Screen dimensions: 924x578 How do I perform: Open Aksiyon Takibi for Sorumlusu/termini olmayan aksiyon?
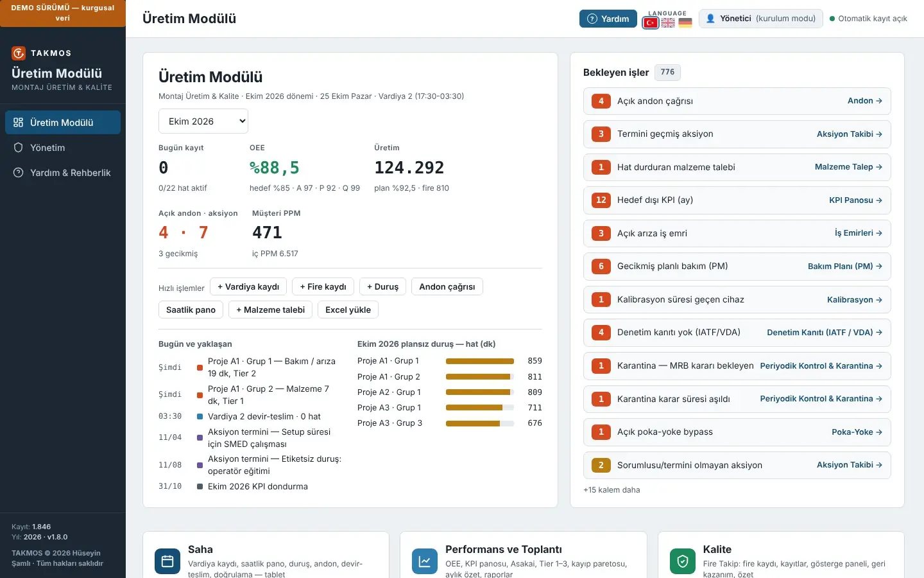pos(850,465)
